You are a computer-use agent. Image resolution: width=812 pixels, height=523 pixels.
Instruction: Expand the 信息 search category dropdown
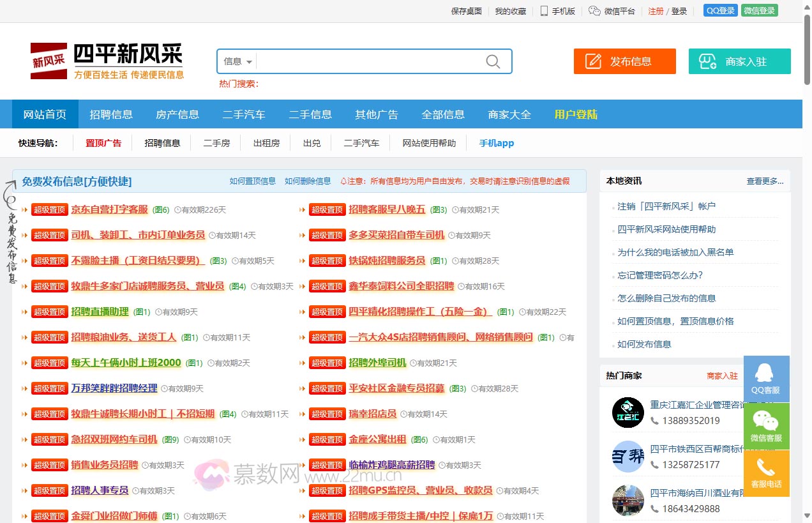[x=238, y=62]
